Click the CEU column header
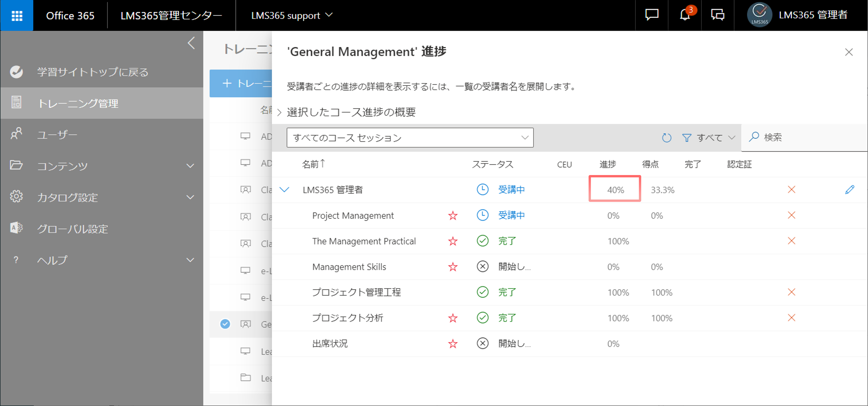The height and width of the screenshot is (406, 868). pos(564,165)
